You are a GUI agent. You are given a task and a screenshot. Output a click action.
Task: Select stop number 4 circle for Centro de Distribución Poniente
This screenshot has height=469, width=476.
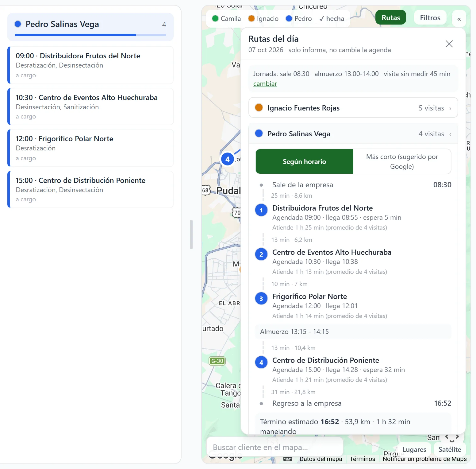261,362
